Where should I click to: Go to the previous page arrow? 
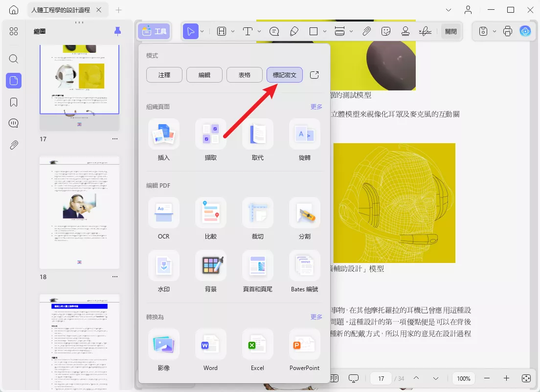pyautogui.click(x=416, y=378)
